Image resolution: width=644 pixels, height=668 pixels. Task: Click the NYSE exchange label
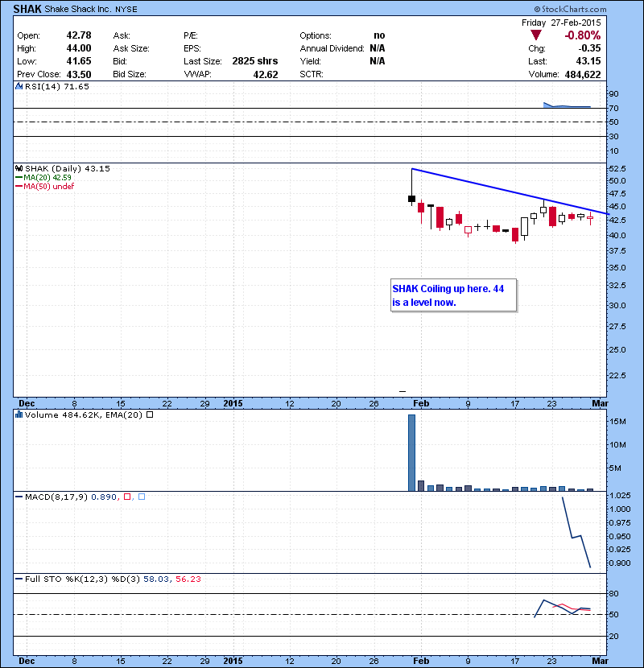[x=126, y=10]
